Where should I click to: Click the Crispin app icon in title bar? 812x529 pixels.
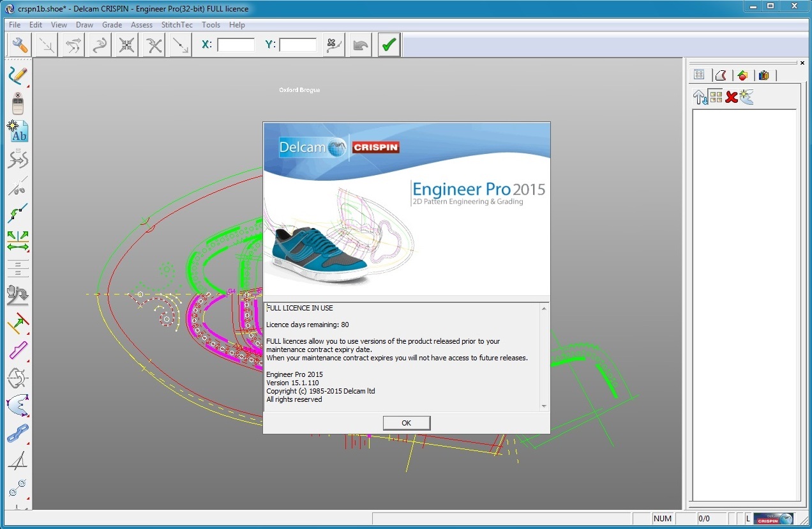click(x=9, y=9)
